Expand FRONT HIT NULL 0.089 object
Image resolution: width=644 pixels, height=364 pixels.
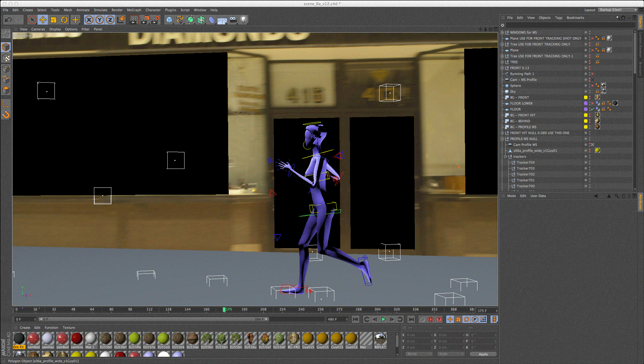[502, 133]
